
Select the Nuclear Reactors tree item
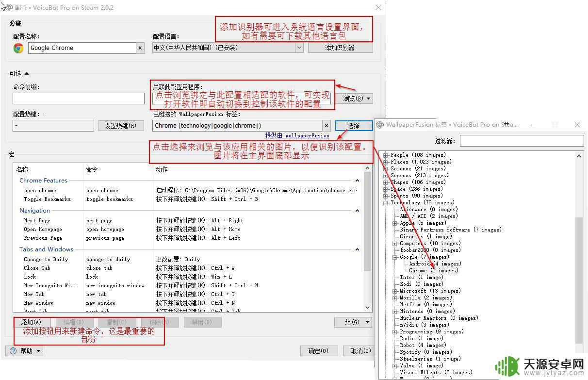tap(439, 318)
